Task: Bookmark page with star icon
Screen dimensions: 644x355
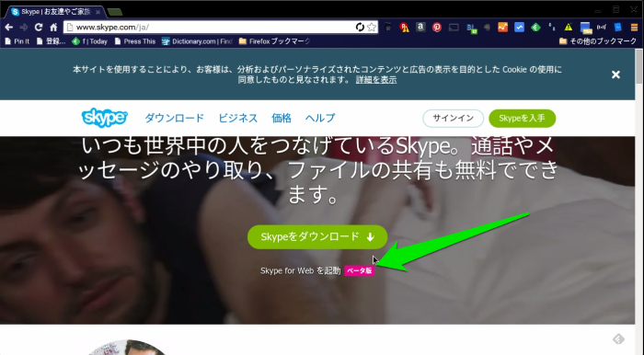Action: (x=372, y=27)
